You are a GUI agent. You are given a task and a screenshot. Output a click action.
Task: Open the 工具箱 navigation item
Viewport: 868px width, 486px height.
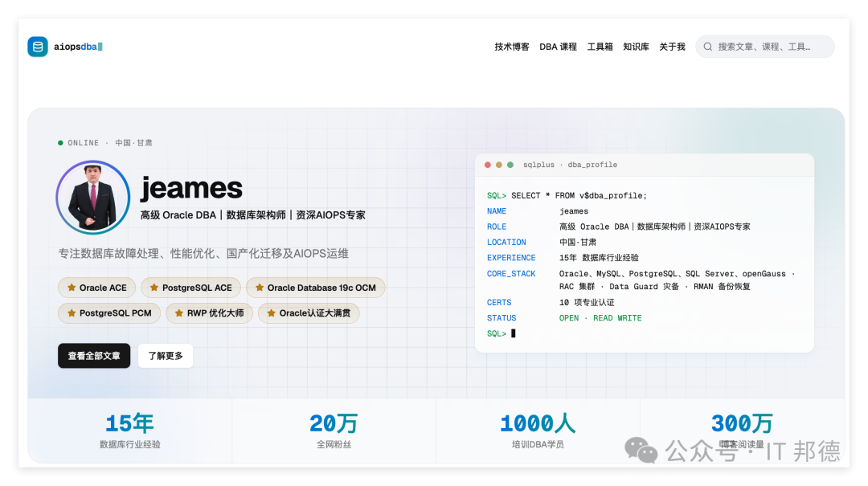pos(600,47)
